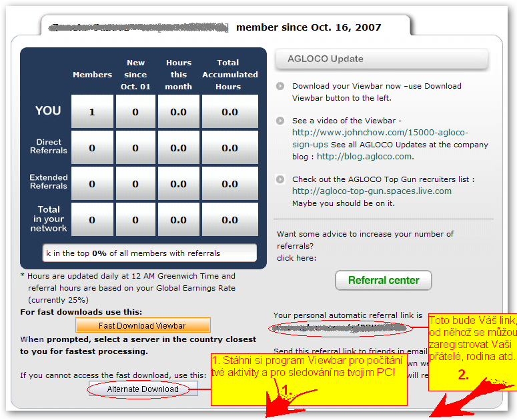The height and width of the screenshot is (420, 517).
Task: Click the 'member since Oct. 16, 2007' text
Action: pos(309,27)
